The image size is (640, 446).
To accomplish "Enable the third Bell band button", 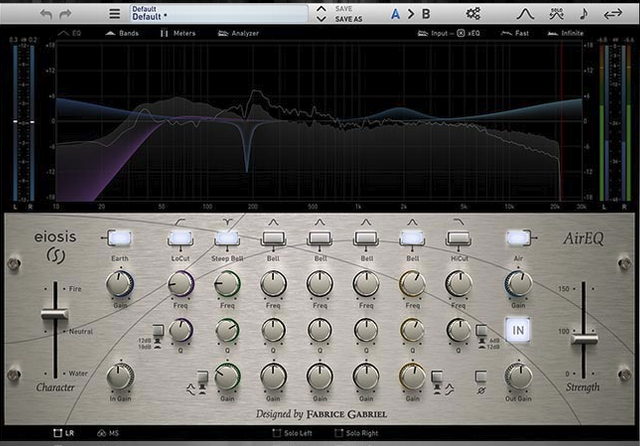I will pyautogui.click(x=366, y=238).
